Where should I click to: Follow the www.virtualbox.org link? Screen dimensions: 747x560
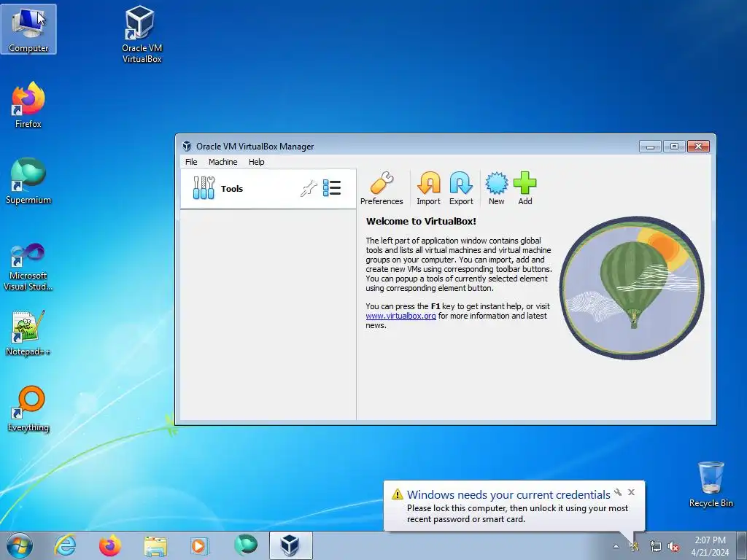[x=400, y=316]
